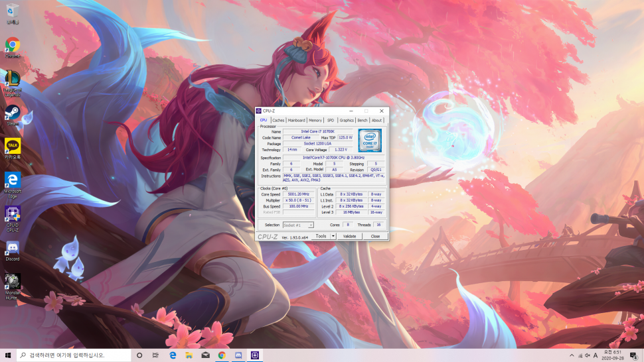This screenshot has width=644, height=362.
Task: Expand the Tools dropdown arrow
Action: (333, 236)
